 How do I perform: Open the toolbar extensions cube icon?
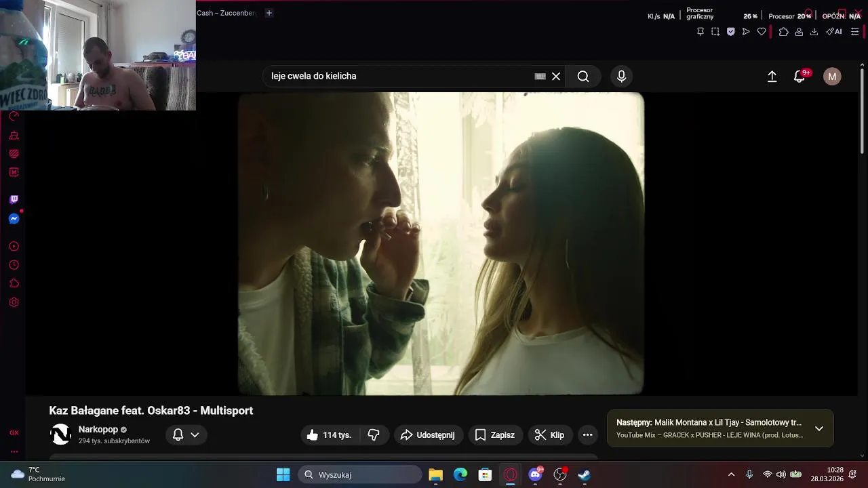point(783,31)
